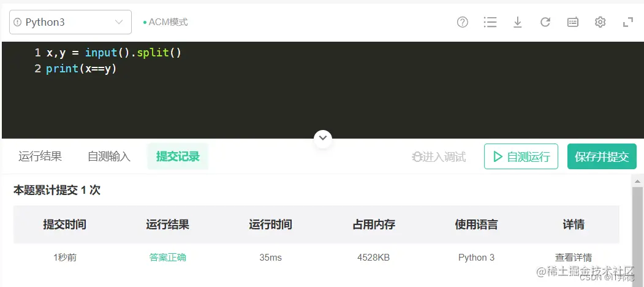Viewport: 644px width, 287px height.
Task: Click the 答案正确 result text
Action: coord(167,258)
